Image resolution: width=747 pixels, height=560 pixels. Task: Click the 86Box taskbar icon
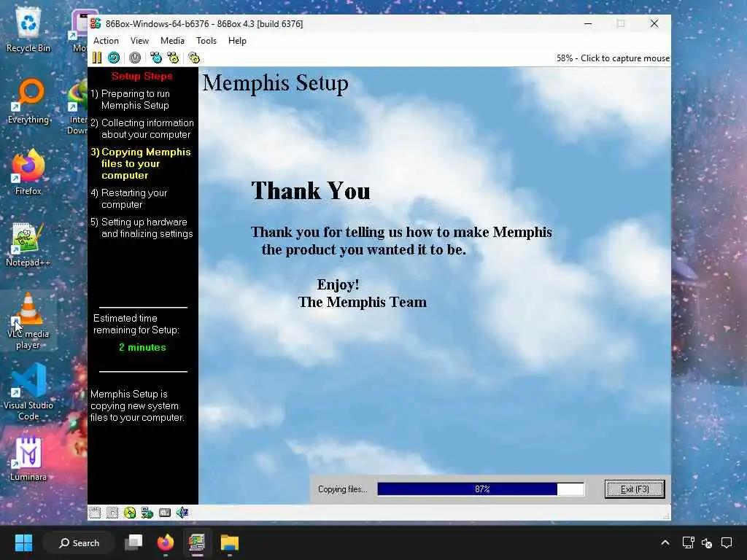[x=197, y=542]
